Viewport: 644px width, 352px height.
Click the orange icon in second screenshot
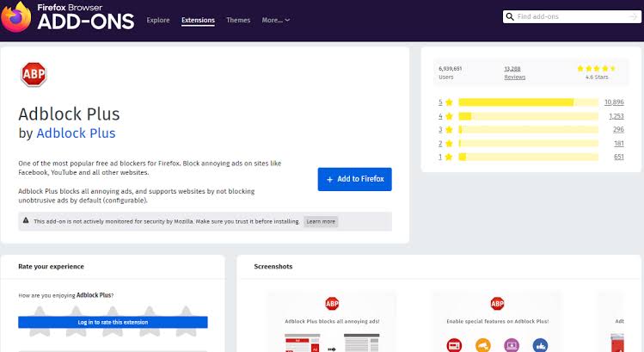click(x=483, y=345)
